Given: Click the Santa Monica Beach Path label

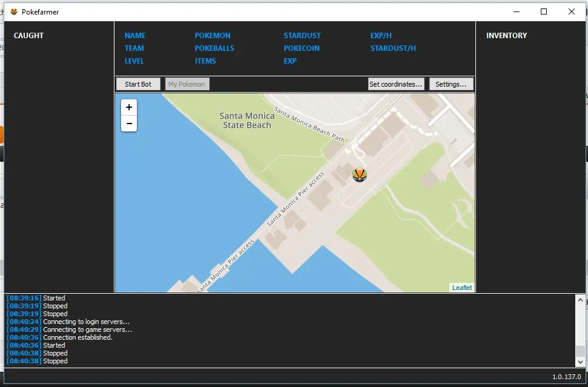Looking at the screenshot, I should (x=309, y=125).
